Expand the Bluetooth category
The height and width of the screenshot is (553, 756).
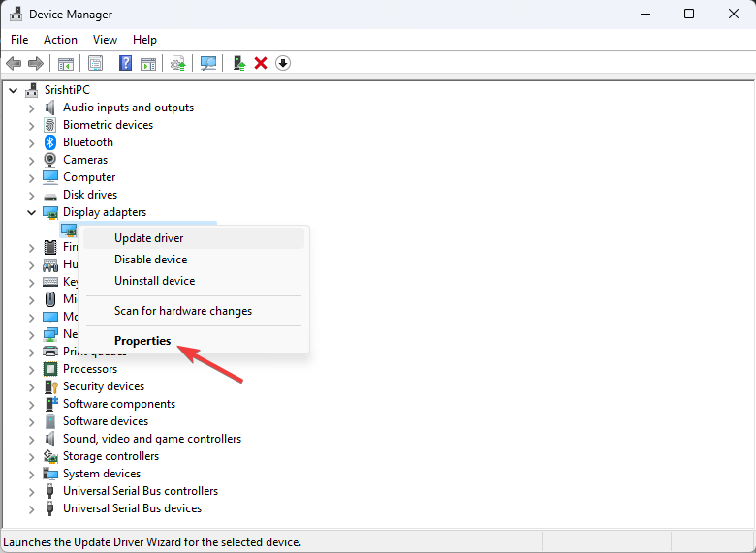pyautogui.click(x=32, y=143)
